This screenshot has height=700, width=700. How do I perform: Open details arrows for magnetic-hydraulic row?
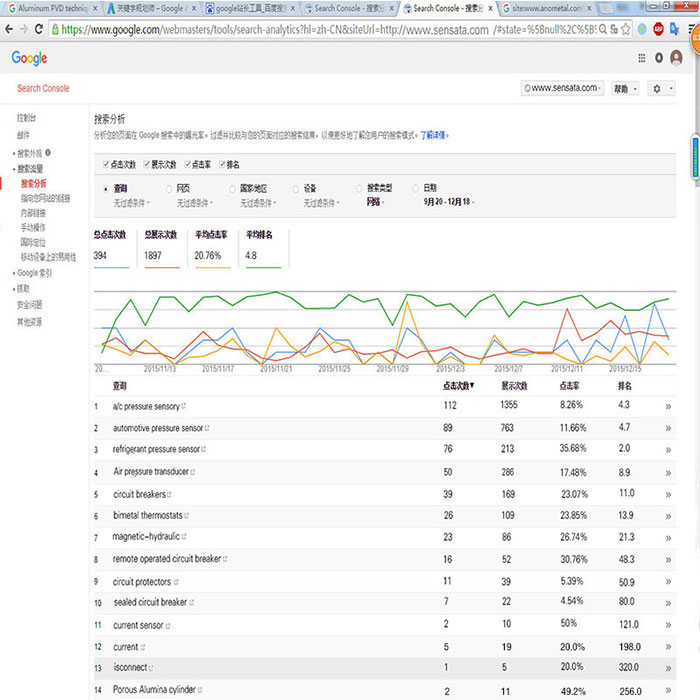point(668,538)
